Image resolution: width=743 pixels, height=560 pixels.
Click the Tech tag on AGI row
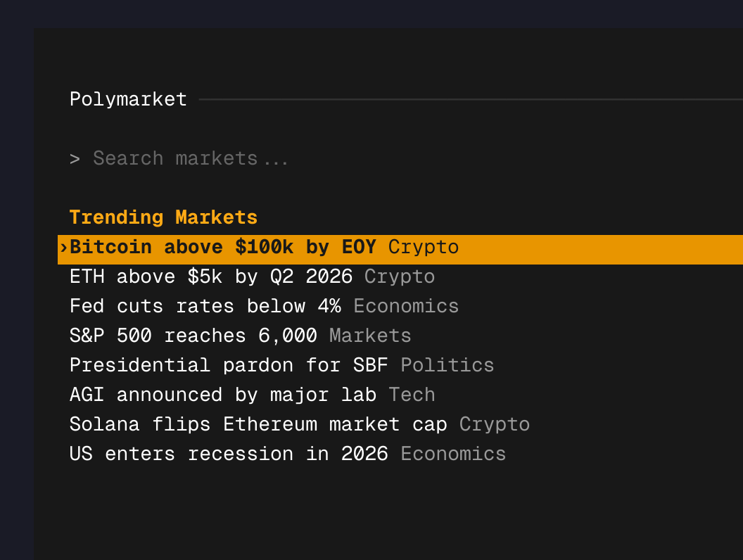coord(412,395)
